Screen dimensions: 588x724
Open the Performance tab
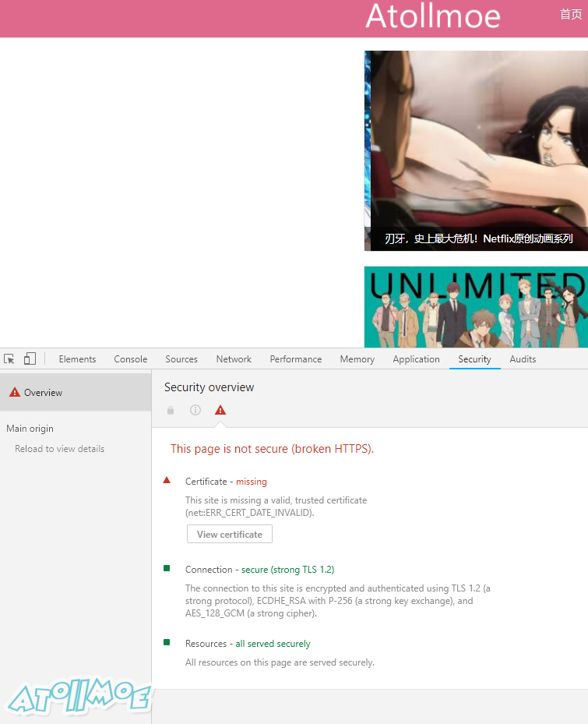tap(295, 359)
